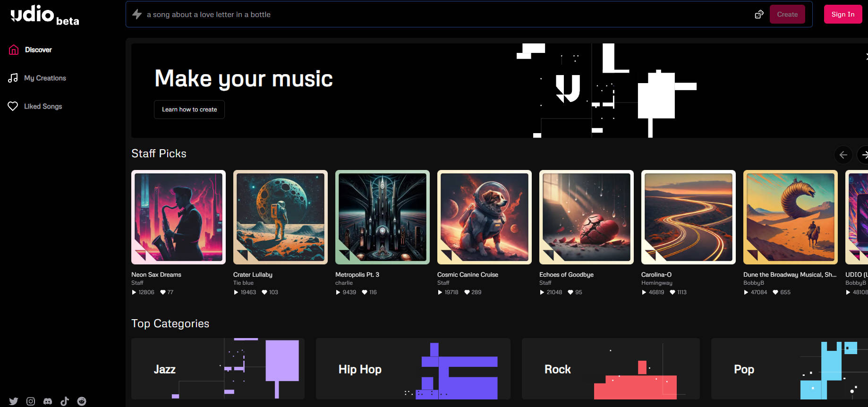Show previous Staff Picks with left arrow
This screenshot has width=868, height=407.
[843, 154]
